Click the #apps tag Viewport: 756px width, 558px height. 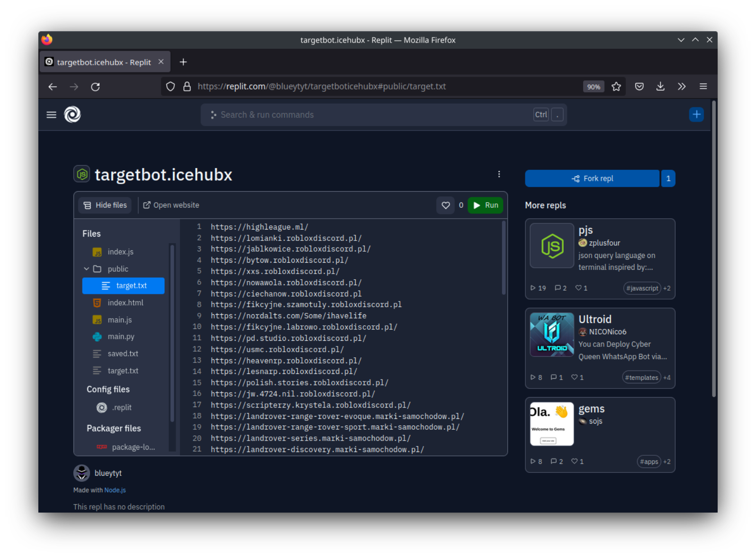pos(649,462)
